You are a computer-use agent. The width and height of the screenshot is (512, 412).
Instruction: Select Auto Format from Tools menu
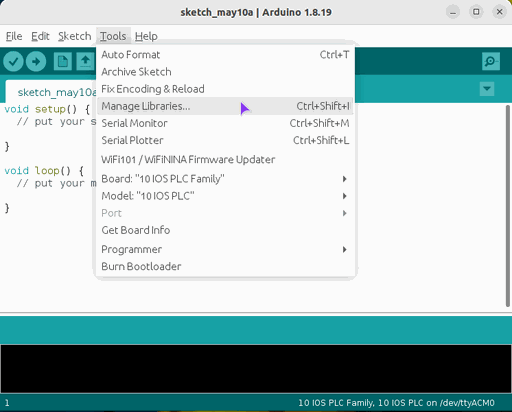tap(225, 55)
